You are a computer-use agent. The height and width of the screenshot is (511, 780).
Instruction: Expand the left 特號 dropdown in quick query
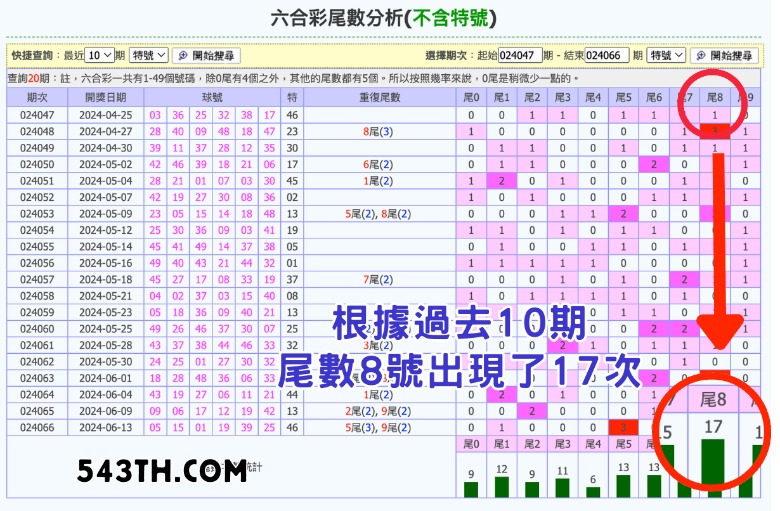point(148,56)
